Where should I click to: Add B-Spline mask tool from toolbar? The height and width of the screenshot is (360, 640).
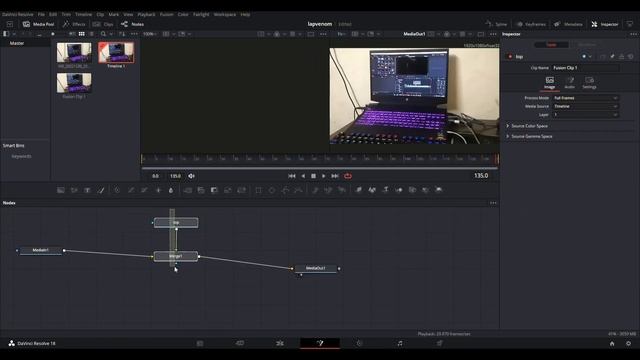(x=298, y=190)
